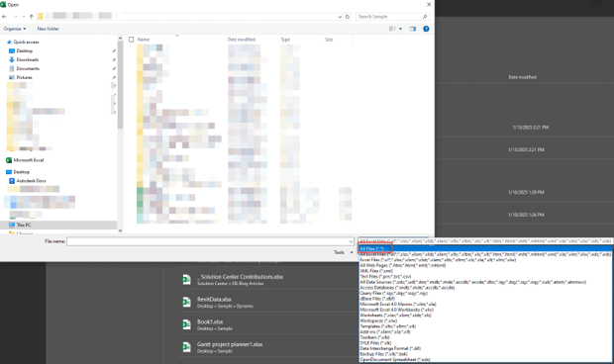This screenshot has height=364, width=614.
Task: Click the New folder button
Action: 48,29
